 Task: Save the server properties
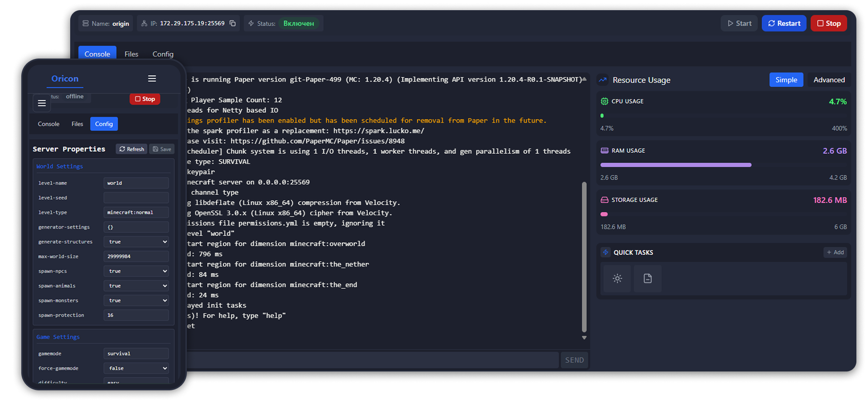coord(162,149)
